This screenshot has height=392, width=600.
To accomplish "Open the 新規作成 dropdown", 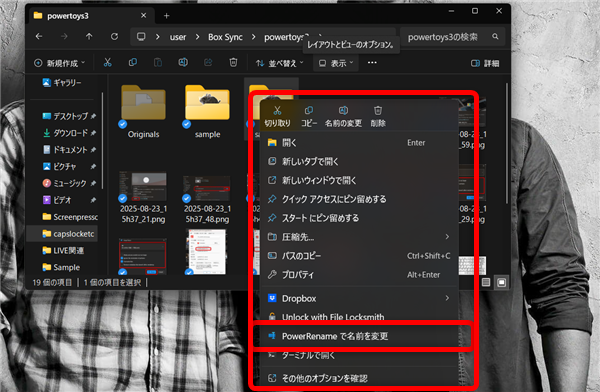I will tap(60, 63).
